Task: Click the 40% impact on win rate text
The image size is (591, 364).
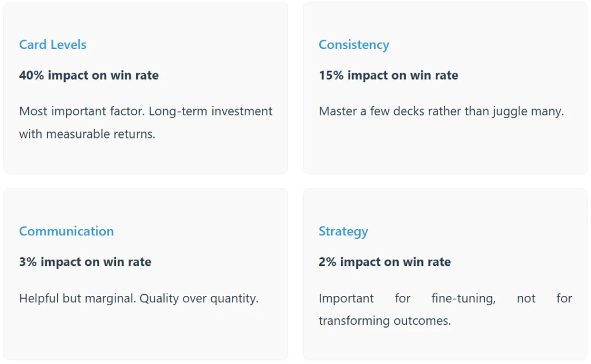Action: coord(89,76)
